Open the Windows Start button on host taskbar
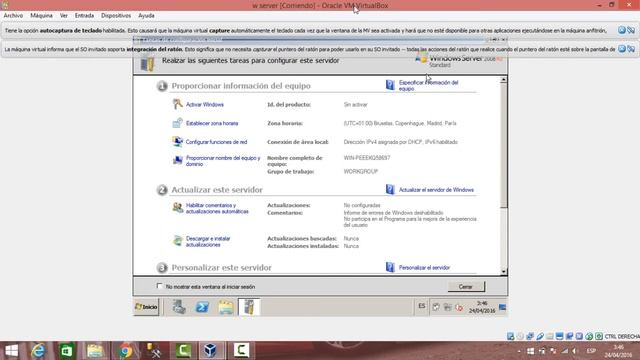Screen dimensions: 640x360 click(11, 351)
